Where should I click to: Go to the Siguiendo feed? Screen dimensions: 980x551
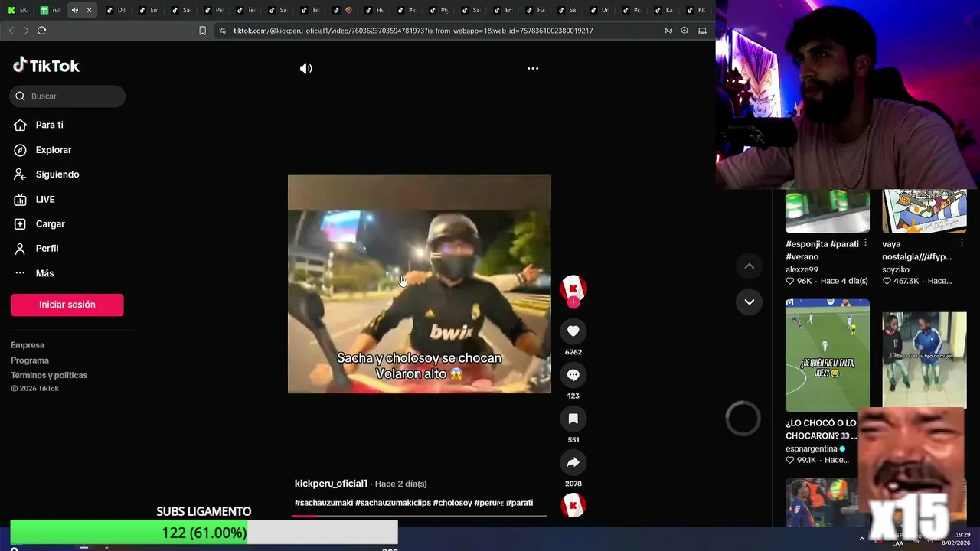(x=57, y=174)
